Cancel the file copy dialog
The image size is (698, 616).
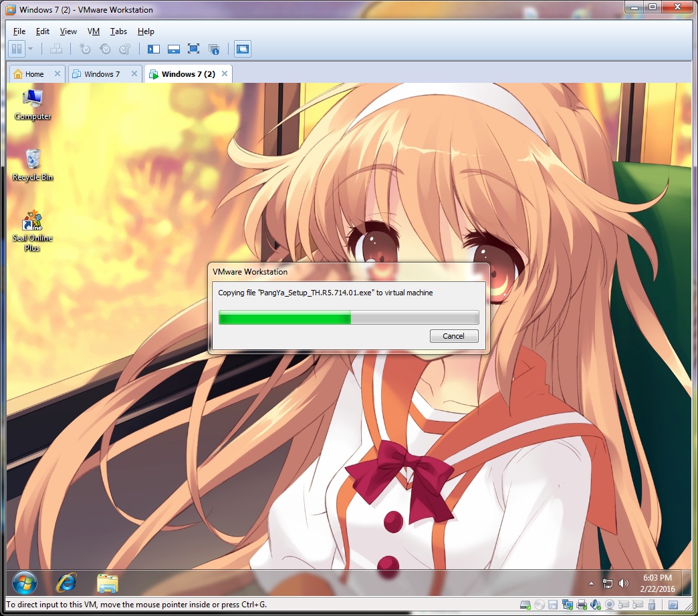tap(454, 336)
